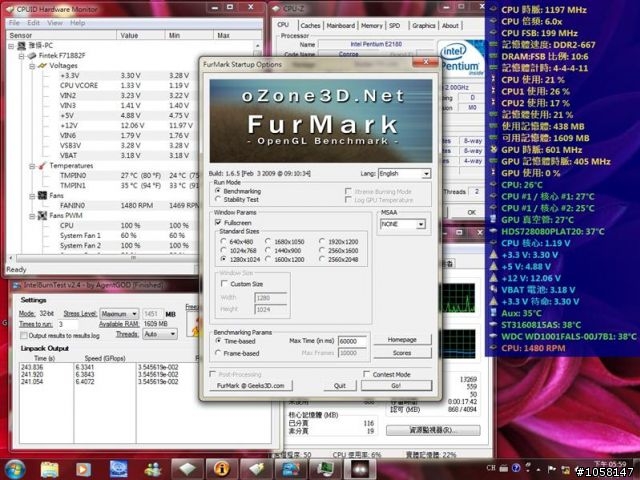Click CPU-Z title bar icon
Screen dimensions: 640x480
click(x=276, y=8)
